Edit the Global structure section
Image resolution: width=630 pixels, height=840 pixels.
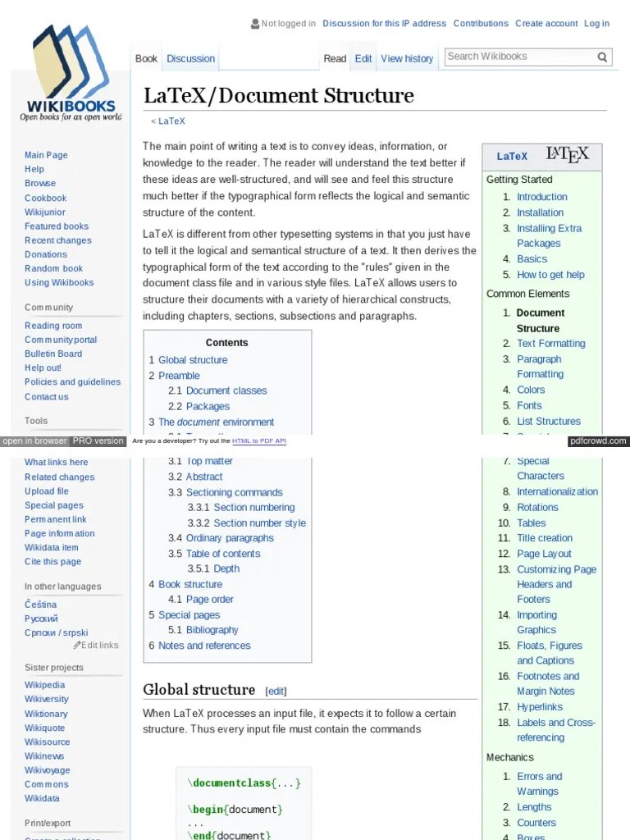pyautogui.click(x=276, y=691)
